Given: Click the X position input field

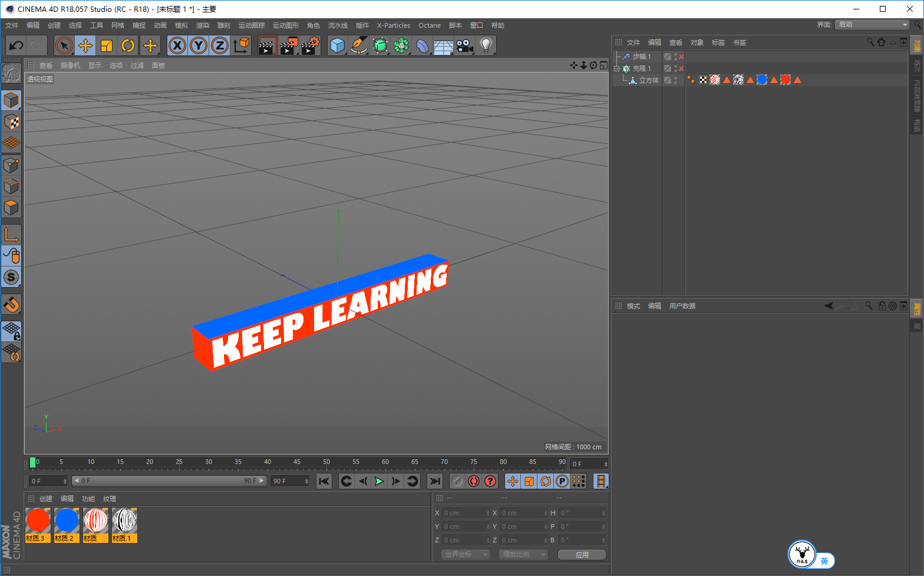Looking at the screenshot, I should click(x=466, y=513).
